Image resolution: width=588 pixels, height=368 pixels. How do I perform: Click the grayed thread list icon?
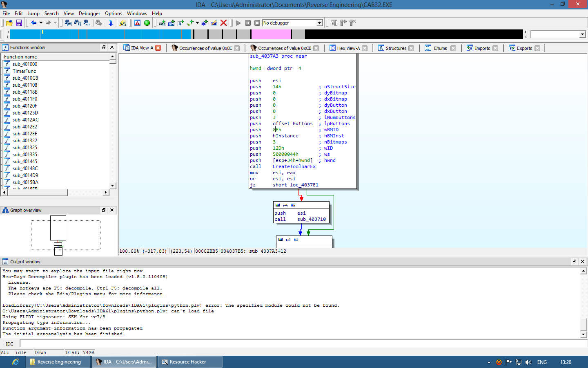click(343, 23)
